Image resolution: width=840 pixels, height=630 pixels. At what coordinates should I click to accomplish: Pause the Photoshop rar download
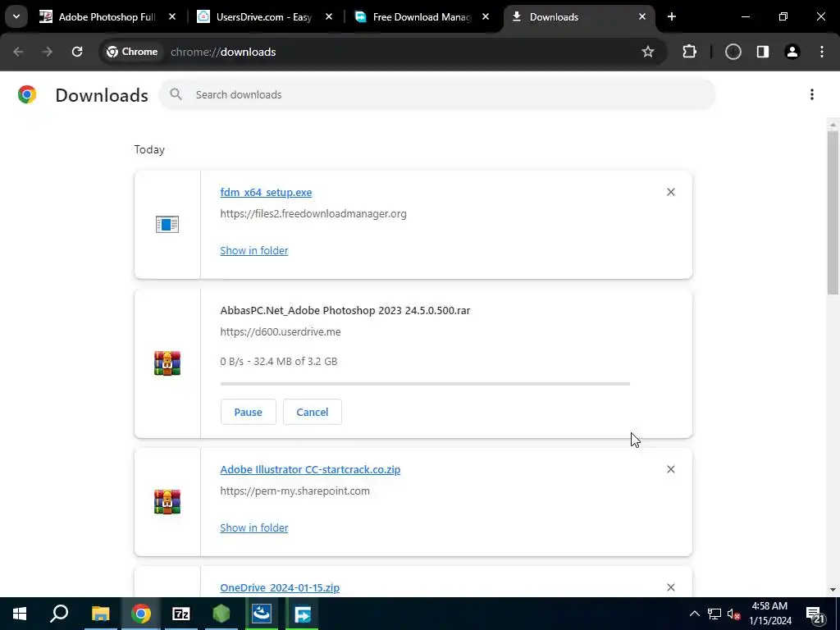click(248, 412)
